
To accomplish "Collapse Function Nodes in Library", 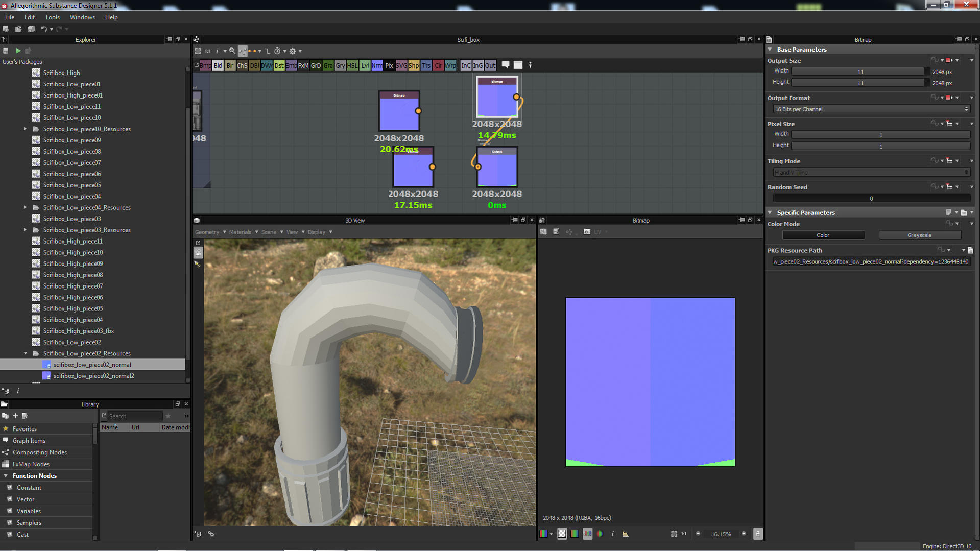I will [6, 476].
